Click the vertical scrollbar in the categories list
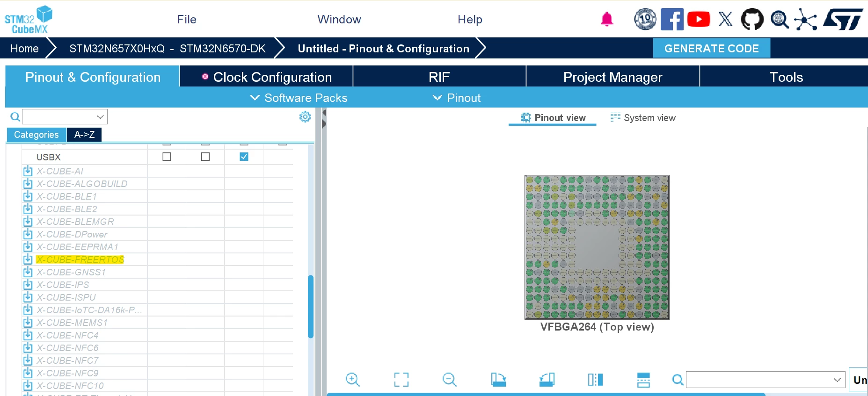Viewport: 868px width, 396px height. [311, 306]
